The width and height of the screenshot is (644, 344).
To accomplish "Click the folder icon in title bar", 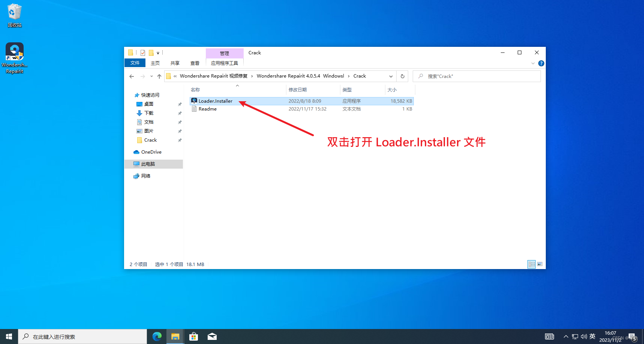I will pyautogui.click(x=130, y=53).
